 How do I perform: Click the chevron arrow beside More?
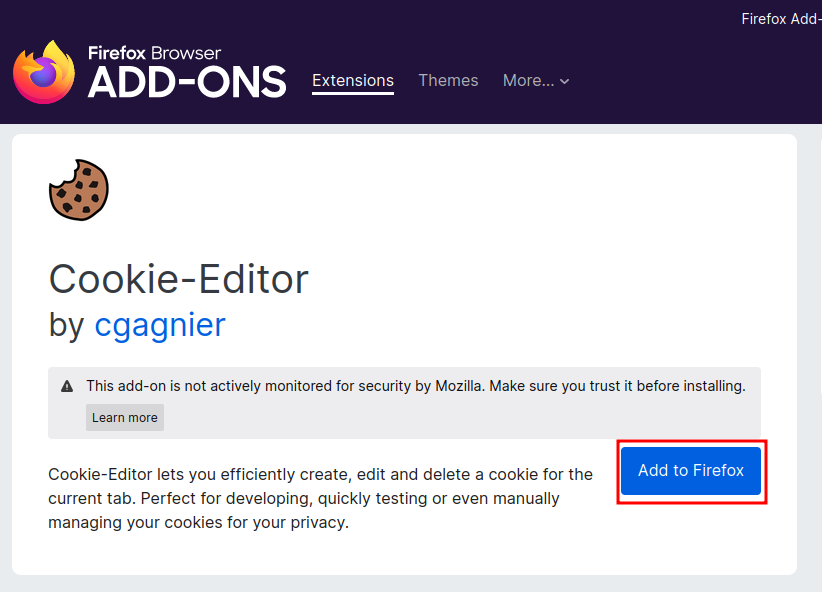pos(565,82)
